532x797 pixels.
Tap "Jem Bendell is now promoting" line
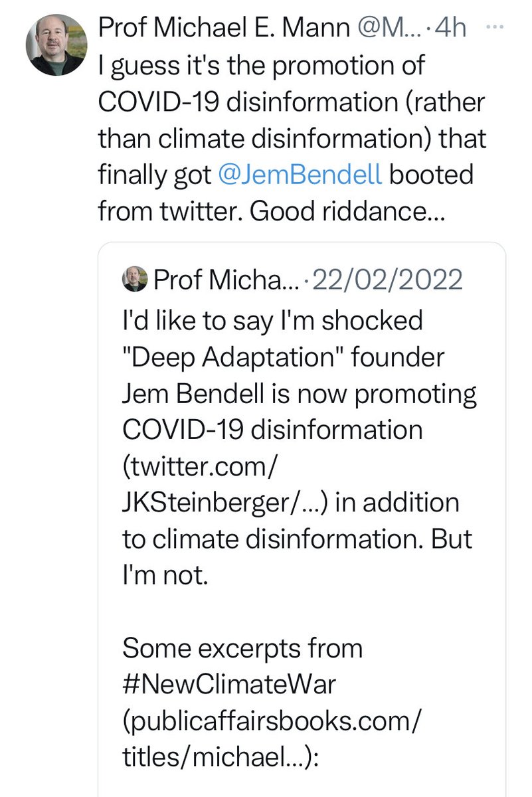tap(300, 395)
